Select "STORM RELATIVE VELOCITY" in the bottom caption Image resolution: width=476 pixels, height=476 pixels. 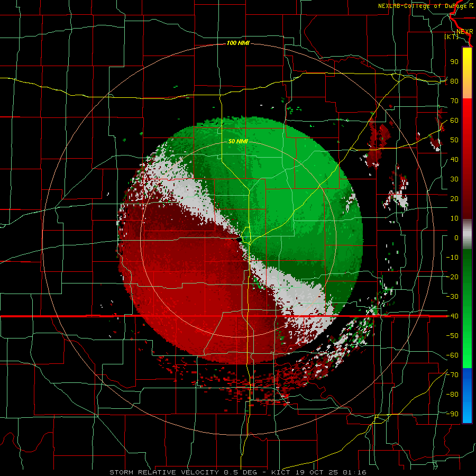pyautogui.click(x=164, y=472)
